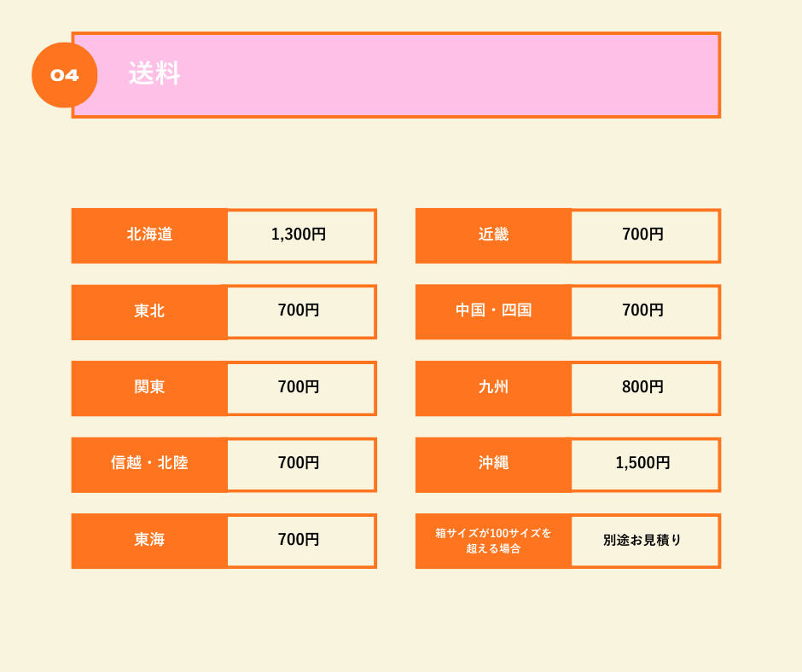Viewport: 802px width, 672px height.
Task: Click the 800円 price cell
Action: point(643,387)
